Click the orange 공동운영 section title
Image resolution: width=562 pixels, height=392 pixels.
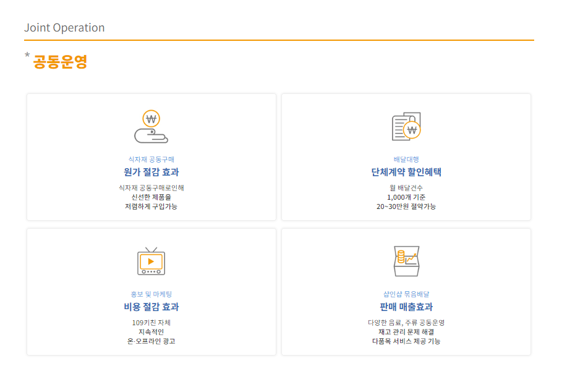tap(60, 62)
